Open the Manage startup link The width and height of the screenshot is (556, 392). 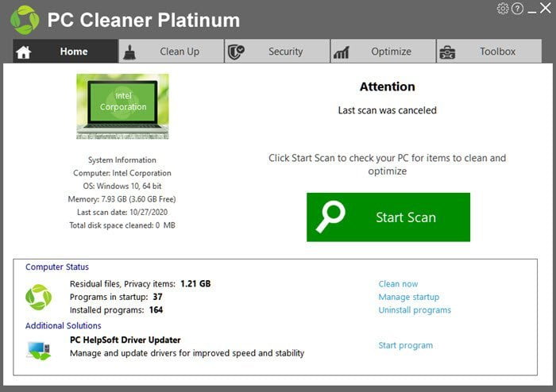[409, 297]
